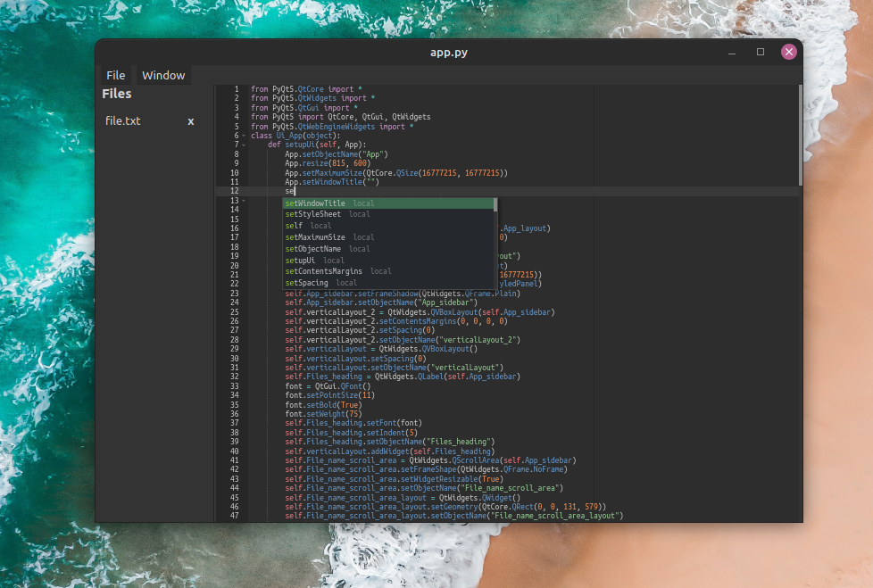Choose setStyleSheet in the autocomplete list

388,214
